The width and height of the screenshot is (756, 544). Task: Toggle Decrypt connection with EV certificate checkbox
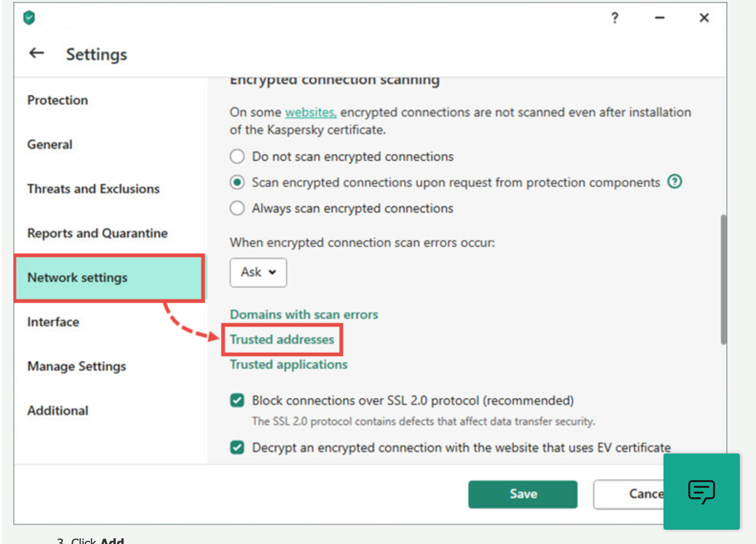237,447
